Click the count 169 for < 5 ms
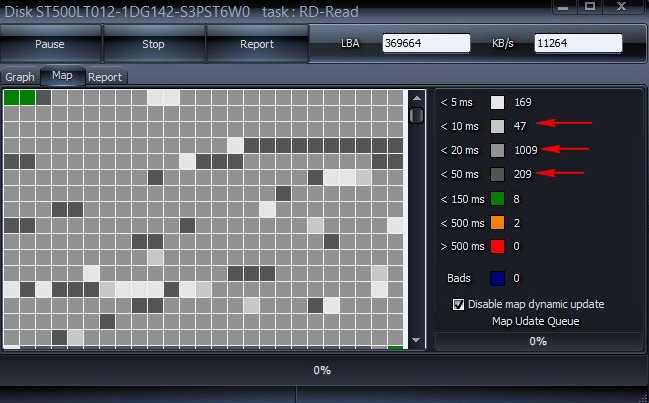The image size is (649, 403). coord(523,102)
